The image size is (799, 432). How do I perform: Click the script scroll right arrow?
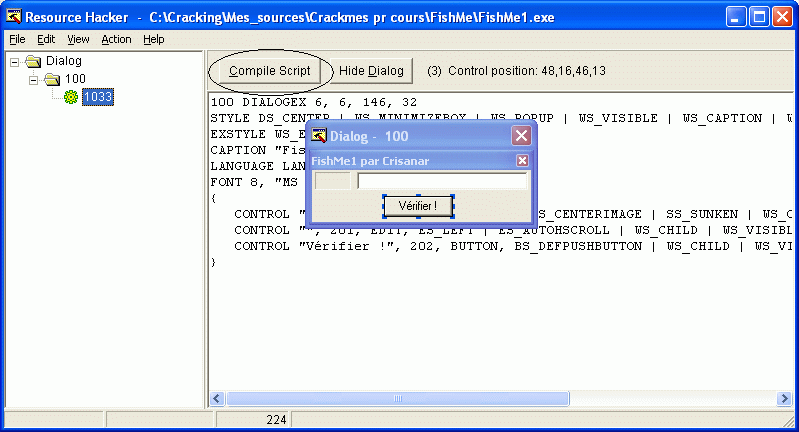[x=784, y=398]
